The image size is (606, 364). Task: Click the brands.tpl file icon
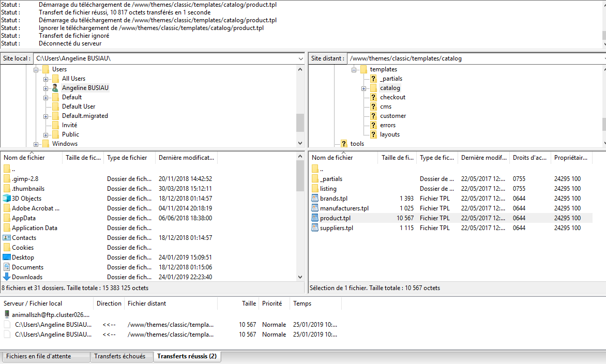(315, 198)
